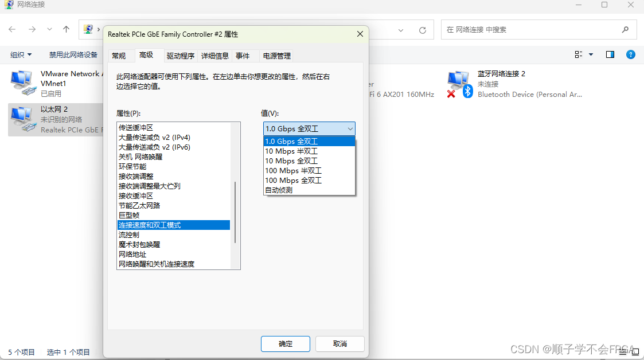
Task: Click the Network Connections address bar icon
Action: [x=88, y=29]
